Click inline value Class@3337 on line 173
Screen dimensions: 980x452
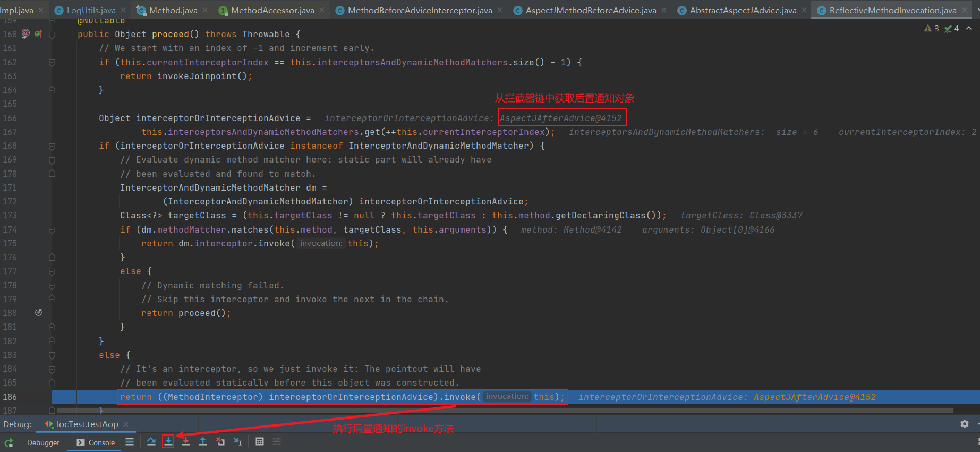pyautogui.click(x=776, y=215)
